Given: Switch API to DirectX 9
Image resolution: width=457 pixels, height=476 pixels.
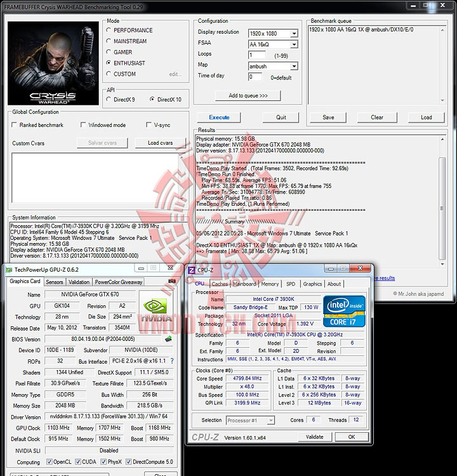Looking at the screenshot, I should click(x=109, y=99).
